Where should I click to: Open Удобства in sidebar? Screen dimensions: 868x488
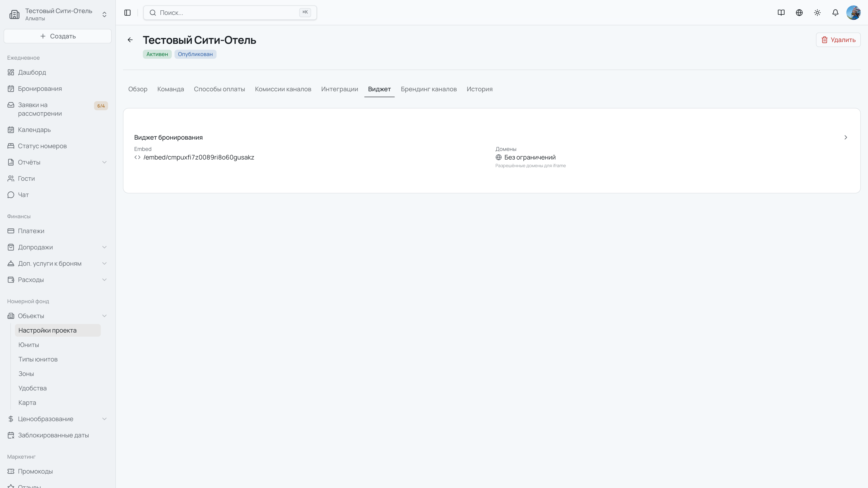coord(58,388)
